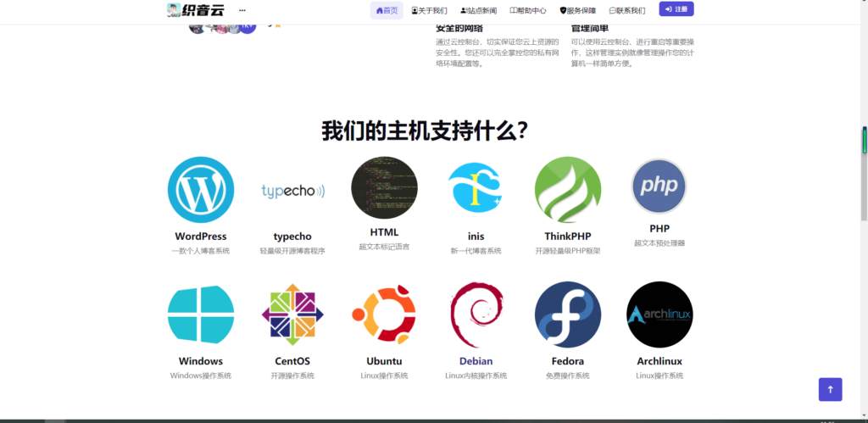
Task: Open 站点新闻 navigation item
Action: (478, 11)
